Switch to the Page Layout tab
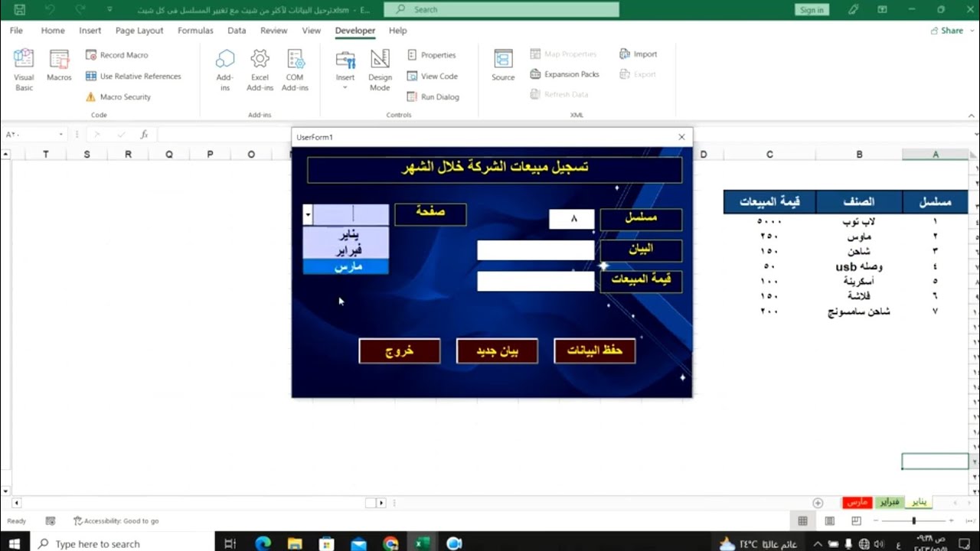980x551 pixels. [139, 31]
